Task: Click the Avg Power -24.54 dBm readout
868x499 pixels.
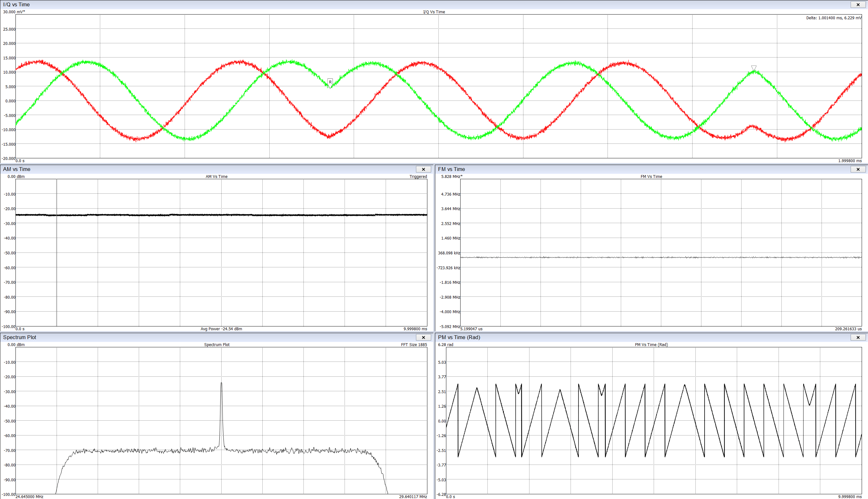Action: [221, 329]
